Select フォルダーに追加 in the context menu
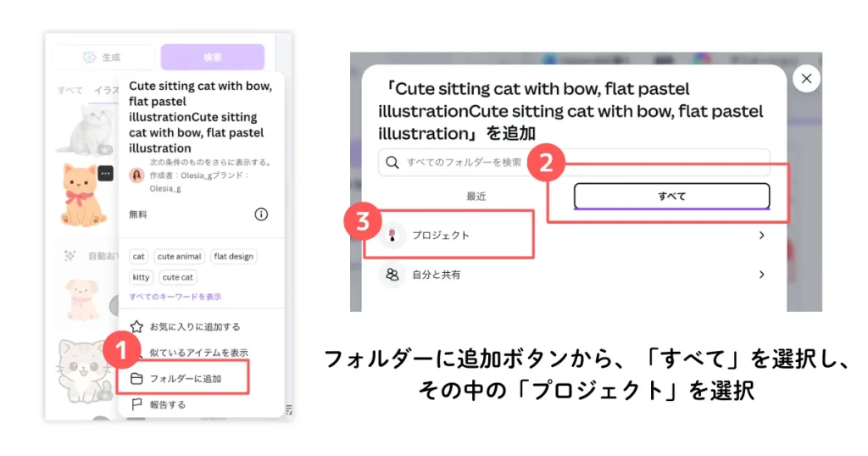 click(x=185, y=378)
